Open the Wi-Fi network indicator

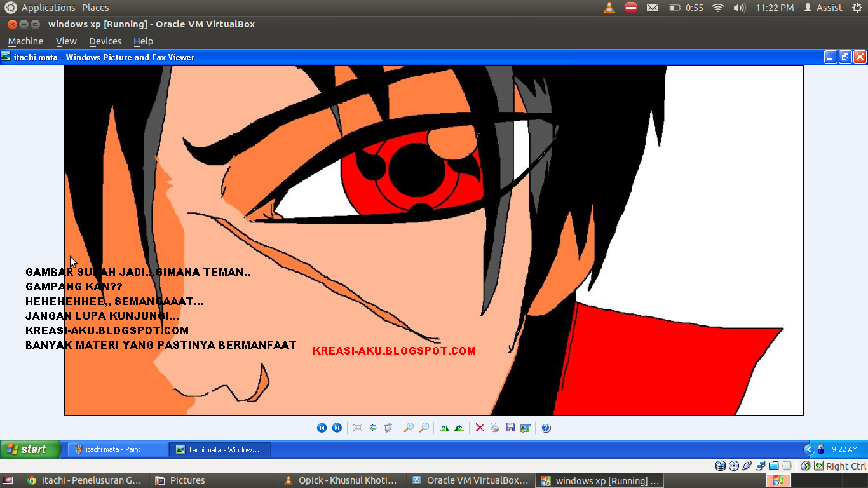coord(718,8)
